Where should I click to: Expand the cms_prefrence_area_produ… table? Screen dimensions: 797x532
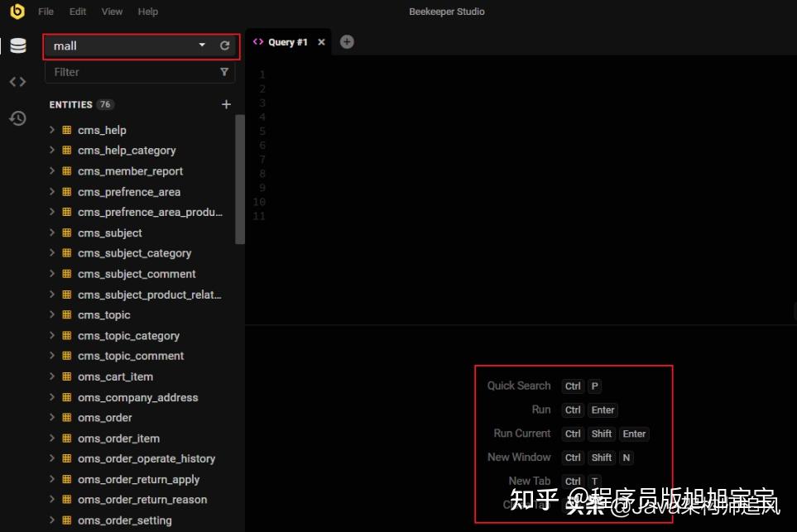click(x=52, y=212)
